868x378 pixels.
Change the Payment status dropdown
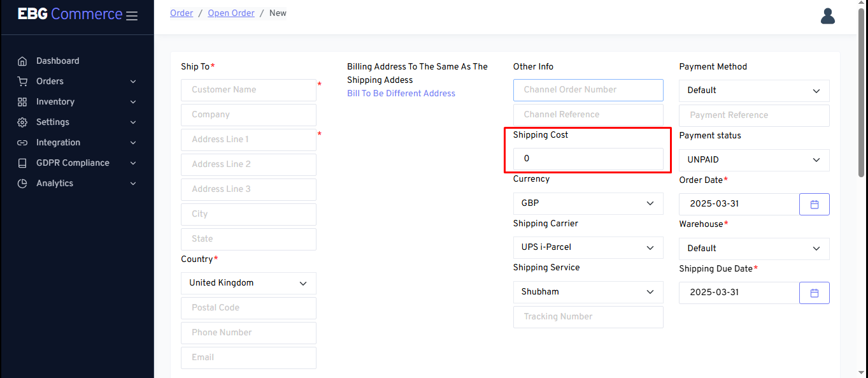click(754, 160)
